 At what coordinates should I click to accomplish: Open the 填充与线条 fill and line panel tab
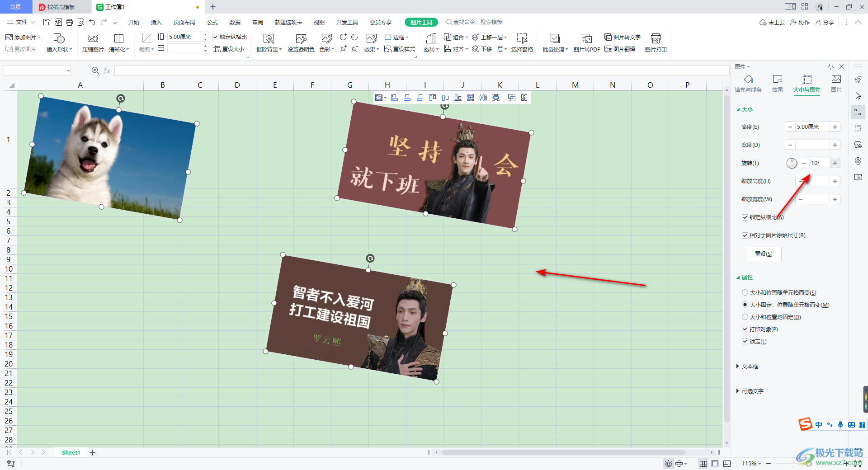(748, 84)
